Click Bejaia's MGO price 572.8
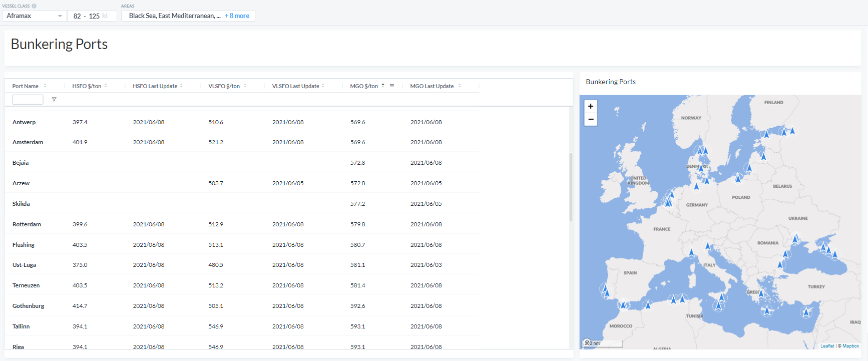868x361 pixels. point(357,163)
